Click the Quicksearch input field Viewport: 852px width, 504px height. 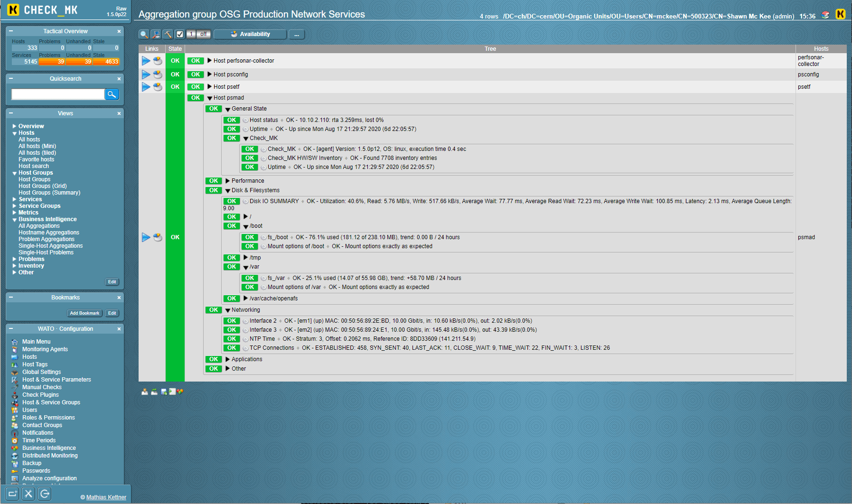point(58,94)
